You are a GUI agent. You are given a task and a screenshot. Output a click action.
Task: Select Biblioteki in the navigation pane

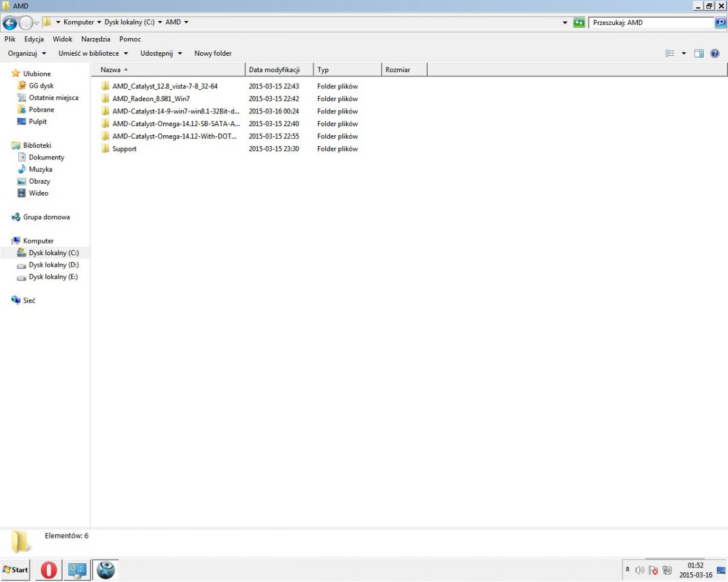(37, 145)
